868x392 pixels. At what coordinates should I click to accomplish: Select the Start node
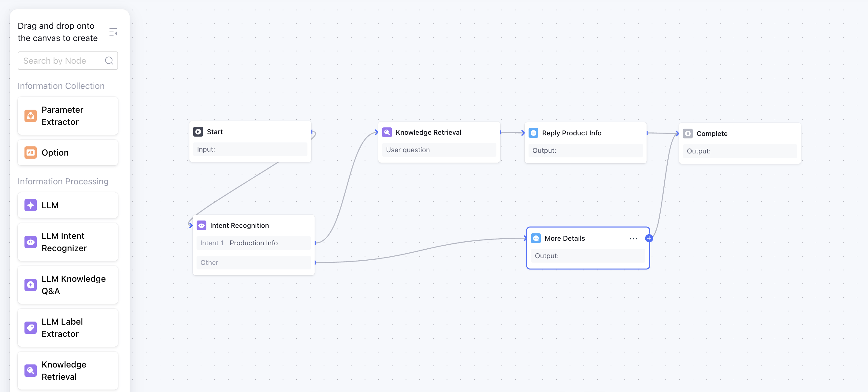[x=250, y=132]
